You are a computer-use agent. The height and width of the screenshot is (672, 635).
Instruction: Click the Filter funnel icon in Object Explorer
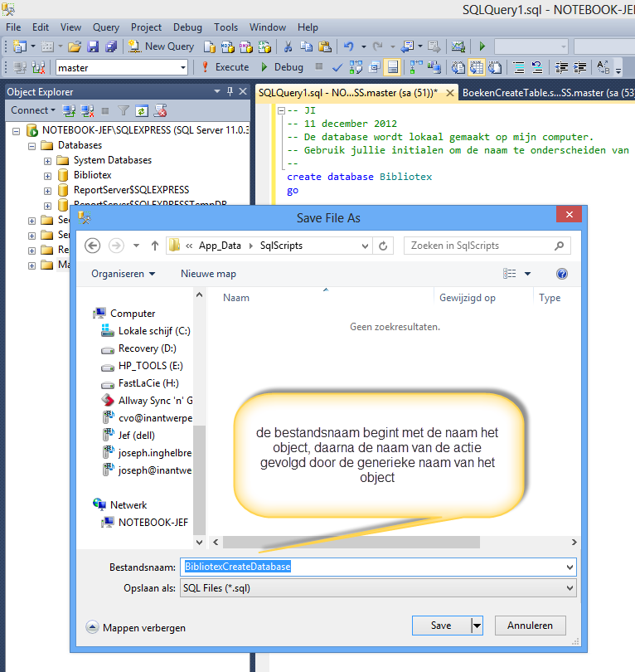coord(124,111)
